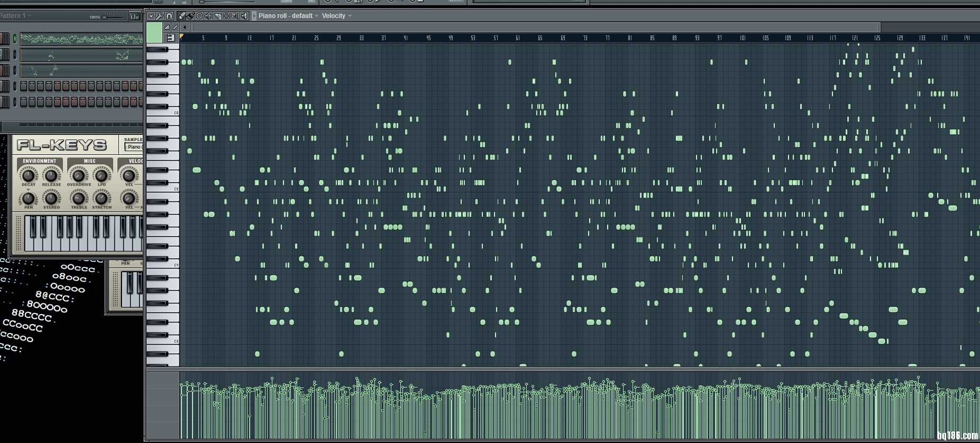The image size is (980, 443).
Task: Open third channel's piano roll preview
Action: pyautogui.click(x=81, y=70)
